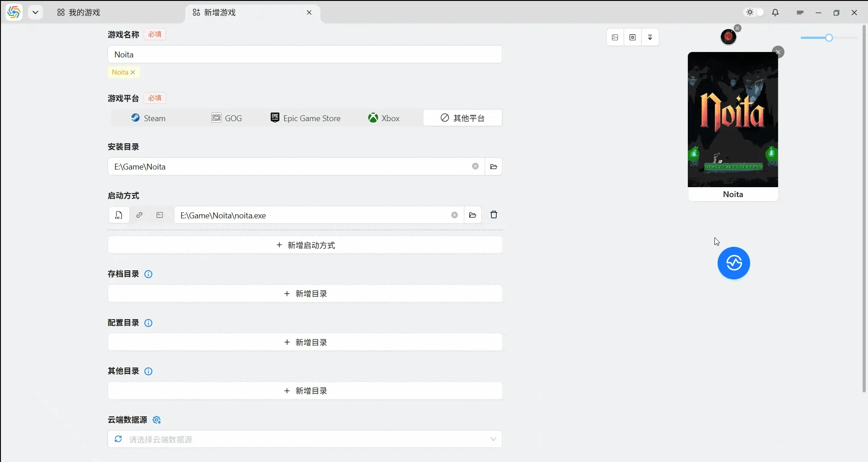The height and width of the screenshot is (462, 868).
Task: Choose Steam as the game platform
Action: pyautogui.click(x=149, y=118)
